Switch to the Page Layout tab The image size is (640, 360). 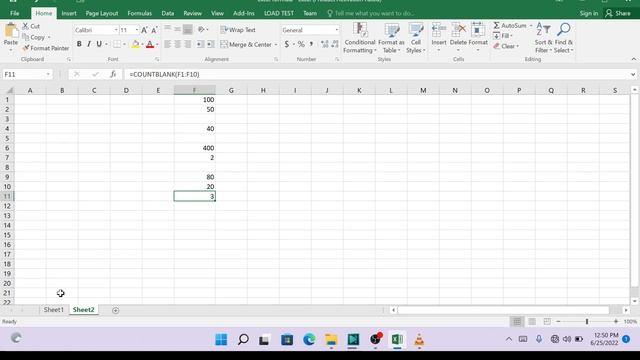[102, 13]
